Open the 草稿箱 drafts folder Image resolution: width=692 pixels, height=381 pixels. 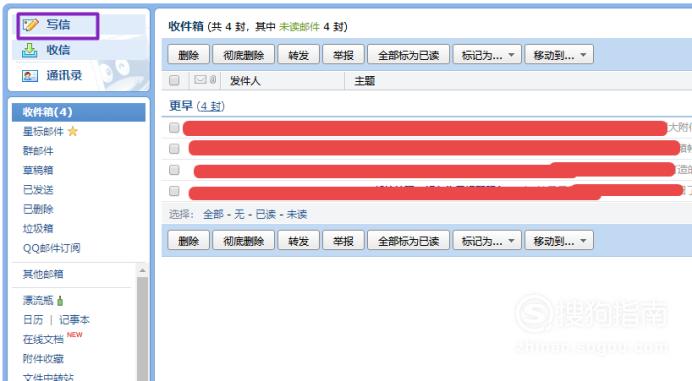point(38,170)
